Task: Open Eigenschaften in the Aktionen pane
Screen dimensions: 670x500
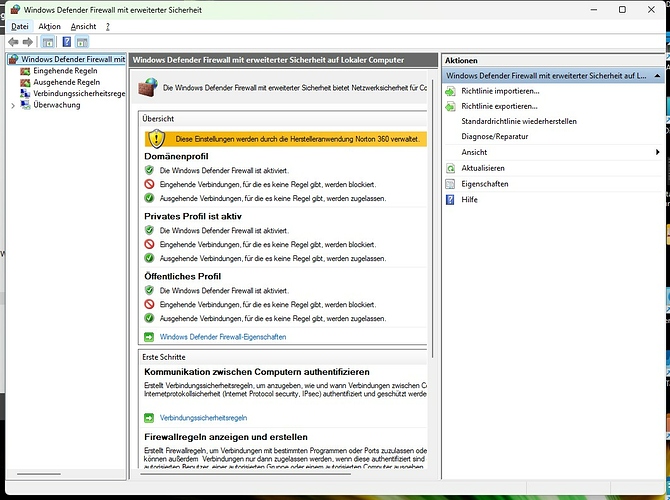Action: (x=485, y=184)
